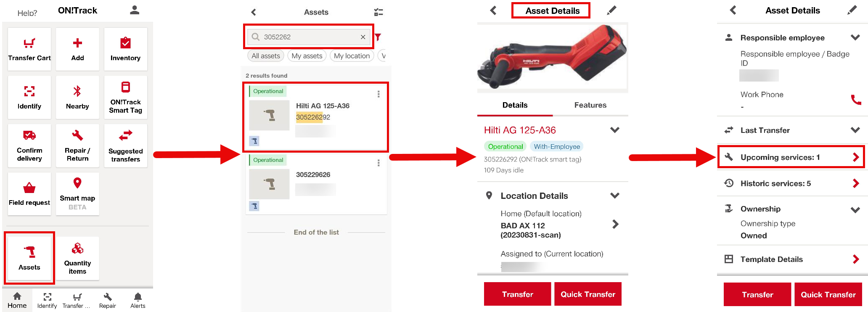868x312 pixels.
Task: Open Suggested transfers tile
Action: [x=125, y=145]
